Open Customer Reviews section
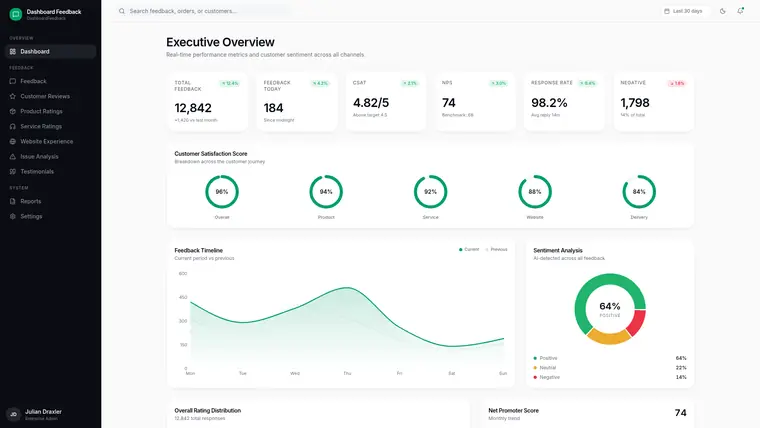The width and height of the screenshot is (760, 428). [x=50, y=96]
